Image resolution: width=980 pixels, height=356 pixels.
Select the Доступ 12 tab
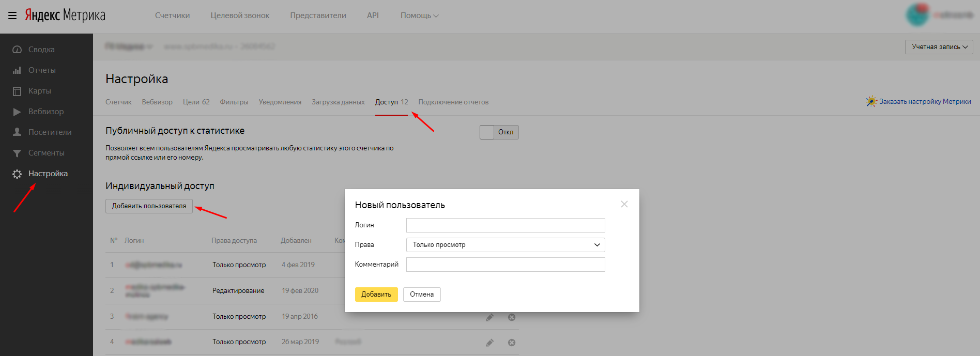click(x=392, y=102)
